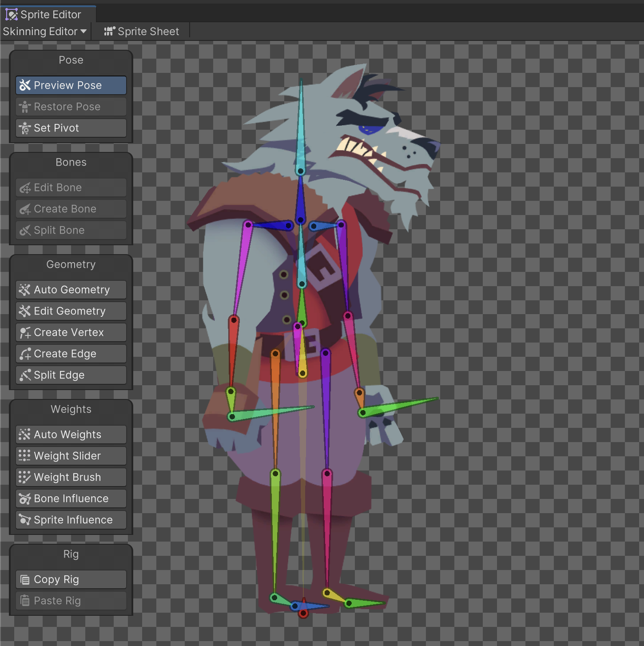Viewport: 644px width, 646px height.
Task: Select the Auto Geometry tool icon
Action: point(25,290)
